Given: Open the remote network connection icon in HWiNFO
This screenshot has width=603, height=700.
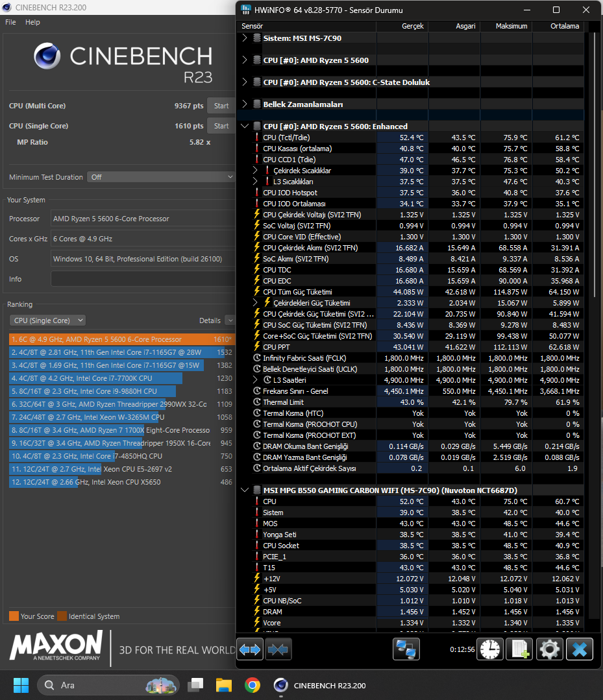Looking at the screenshot, I should coord(406,649).
